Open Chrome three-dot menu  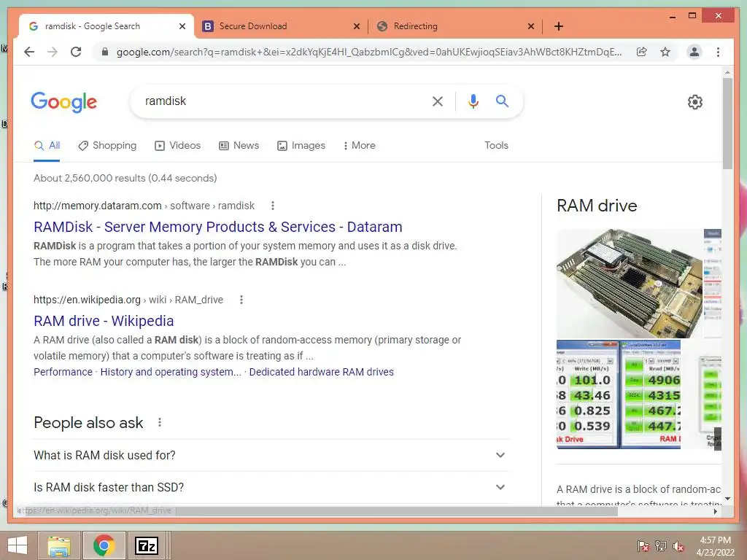click(x=718, y=52)
